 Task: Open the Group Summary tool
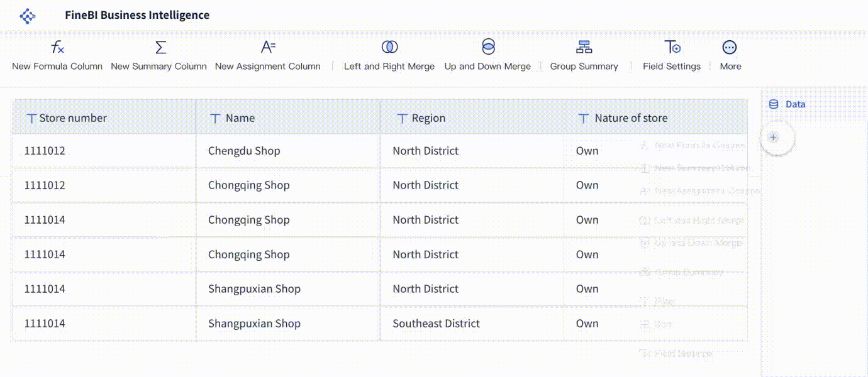pyautogui.click(x=584, y=56)
